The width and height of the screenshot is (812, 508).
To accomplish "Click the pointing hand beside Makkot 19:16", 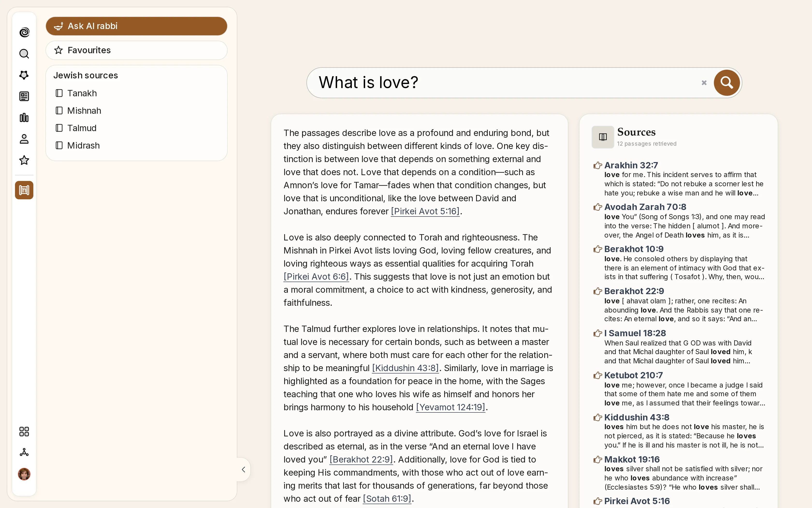I will tap(598, 459).
